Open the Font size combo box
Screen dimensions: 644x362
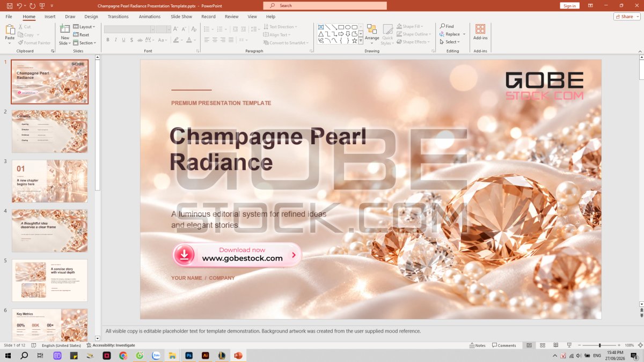point(163,29)
